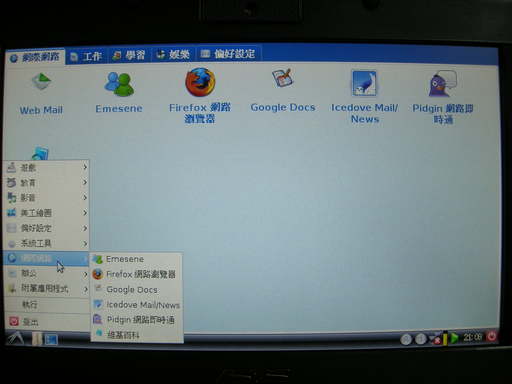This screenshot has width=512, height=384.
Task: Switch to the 工作 tab
Action: (87, 56)
